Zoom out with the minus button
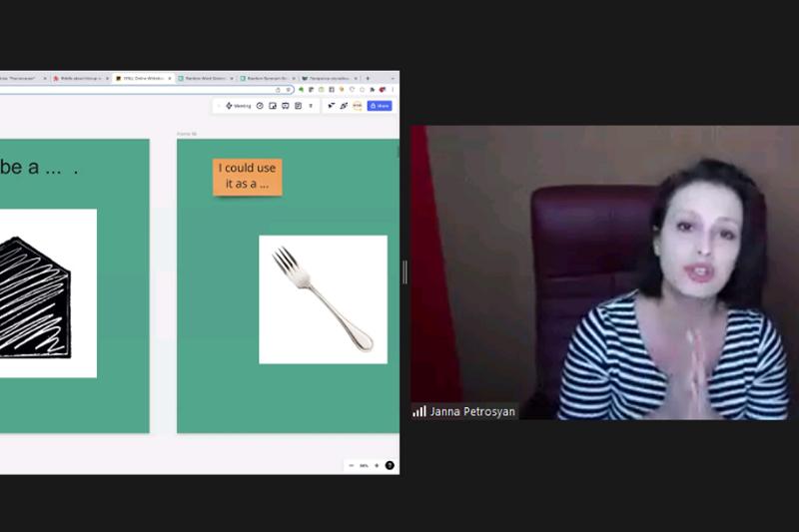 (352, 465)
